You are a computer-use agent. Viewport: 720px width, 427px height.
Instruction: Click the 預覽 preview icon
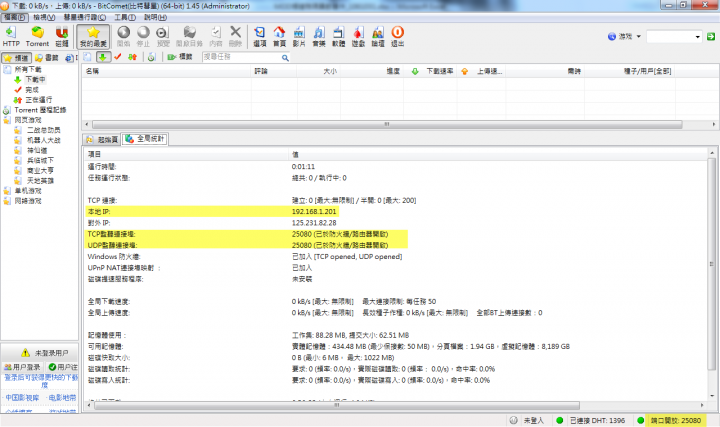click(163, 36)
